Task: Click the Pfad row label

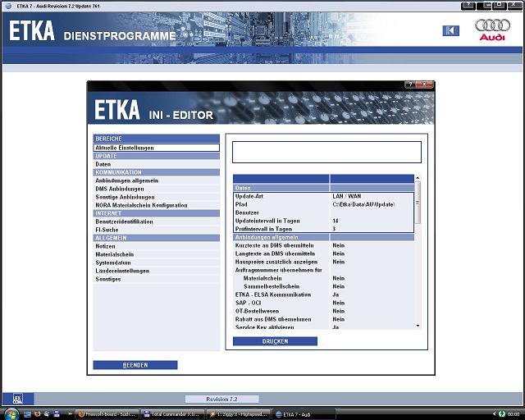Action: [x=241, y=204]
